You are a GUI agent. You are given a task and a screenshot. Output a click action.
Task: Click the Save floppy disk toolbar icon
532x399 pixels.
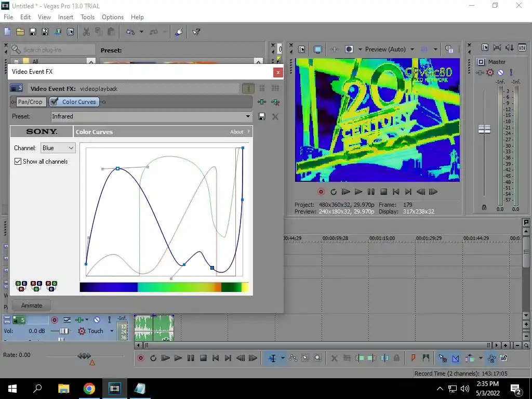pos(33,32)
